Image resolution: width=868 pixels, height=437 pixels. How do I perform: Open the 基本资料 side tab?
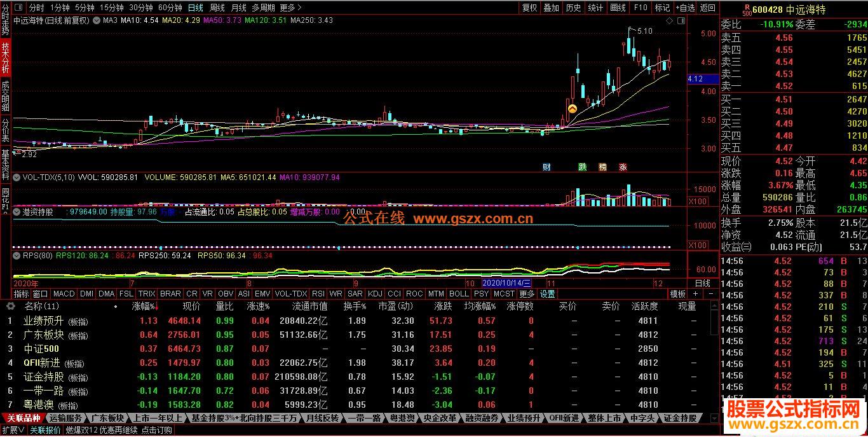point(6,165)
